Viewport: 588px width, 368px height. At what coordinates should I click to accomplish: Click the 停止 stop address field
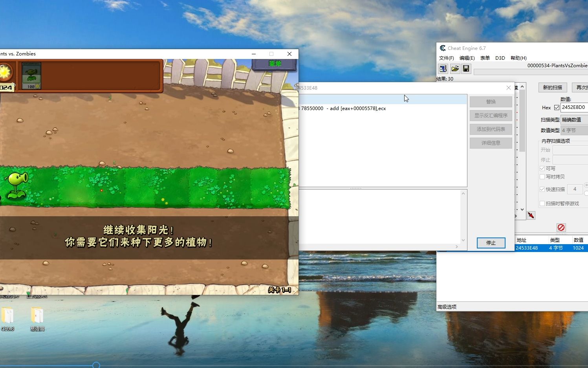[x=570, y=160]
